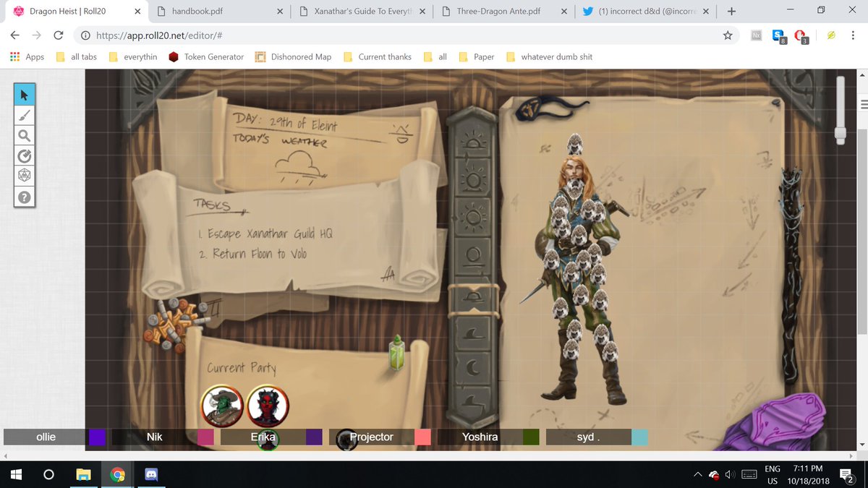Image resolution: width=868 pixels, height=488 pixels.
Task: Click the blue S extension icon
Action: [778, 36]
